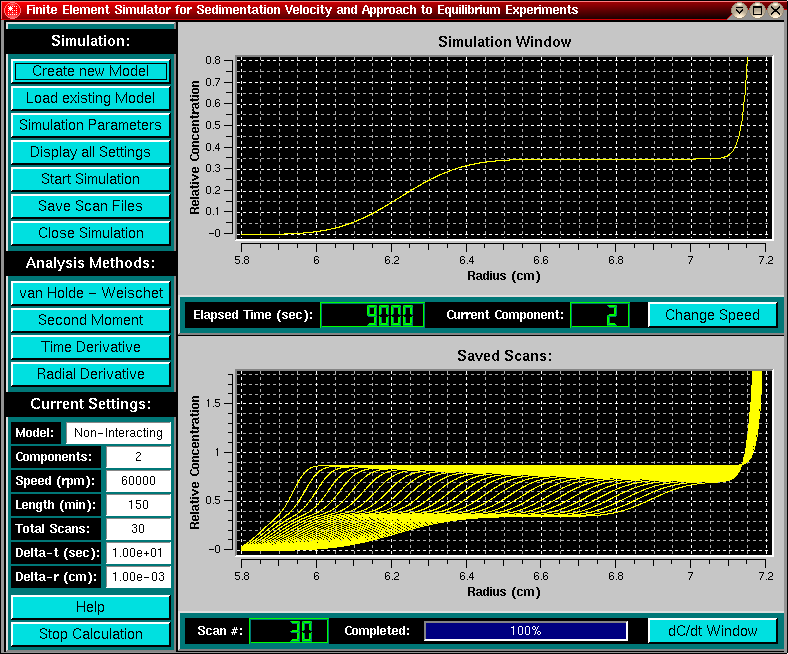
Task: Open the dC/dt Window
Action: [712, 631]
